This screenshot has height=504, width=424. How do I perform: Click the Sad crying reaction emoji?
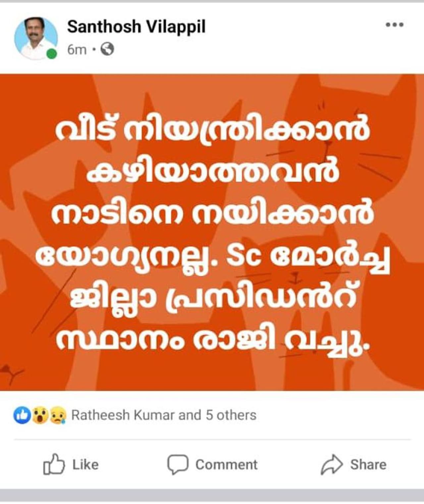[x=58, y=415]
